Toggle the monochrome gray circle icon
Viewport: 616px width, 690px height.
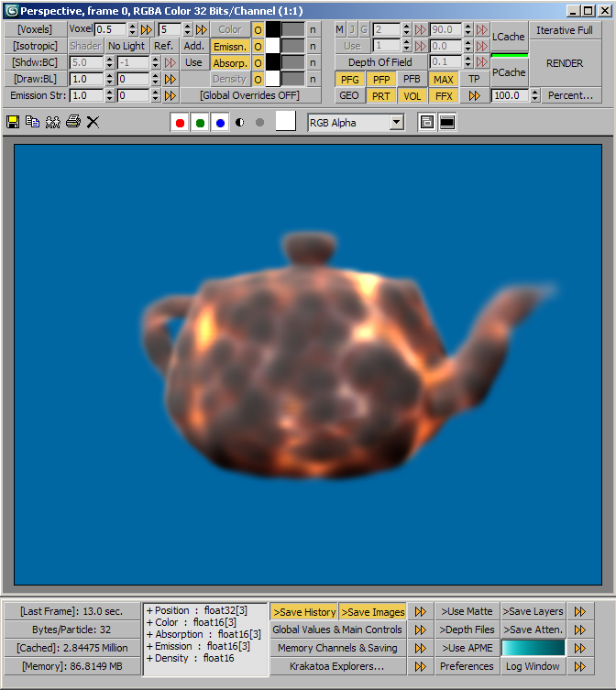[x=259, y=123]
